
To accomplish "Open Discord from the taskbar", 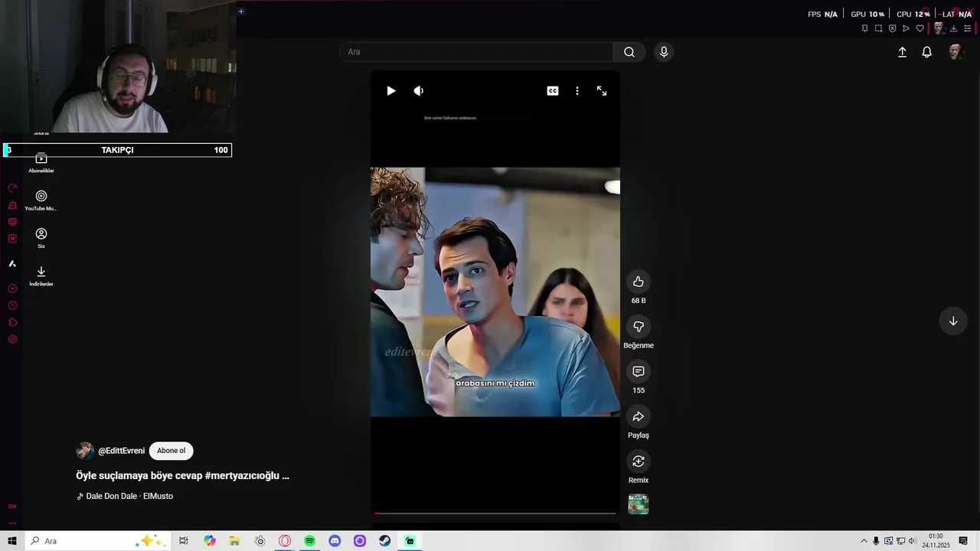I will [x=335, y=541].
